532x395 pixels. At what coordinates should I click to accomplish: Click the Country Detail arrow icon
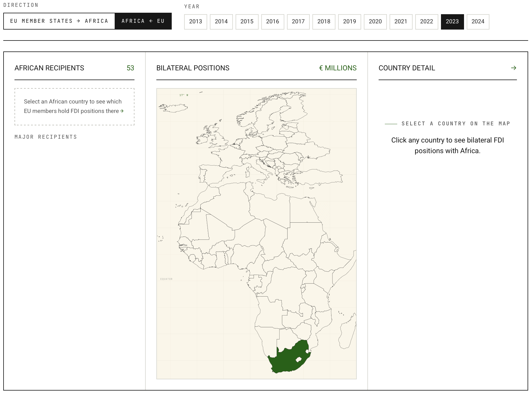514,68
